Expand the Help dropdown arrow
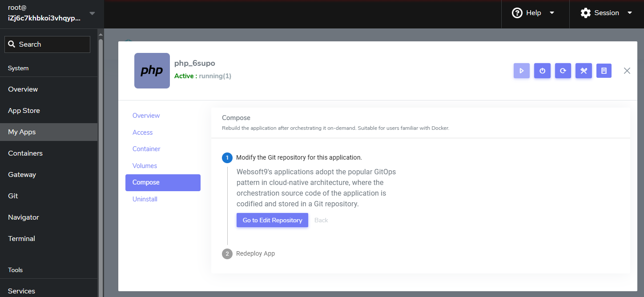 coord(552,13)
